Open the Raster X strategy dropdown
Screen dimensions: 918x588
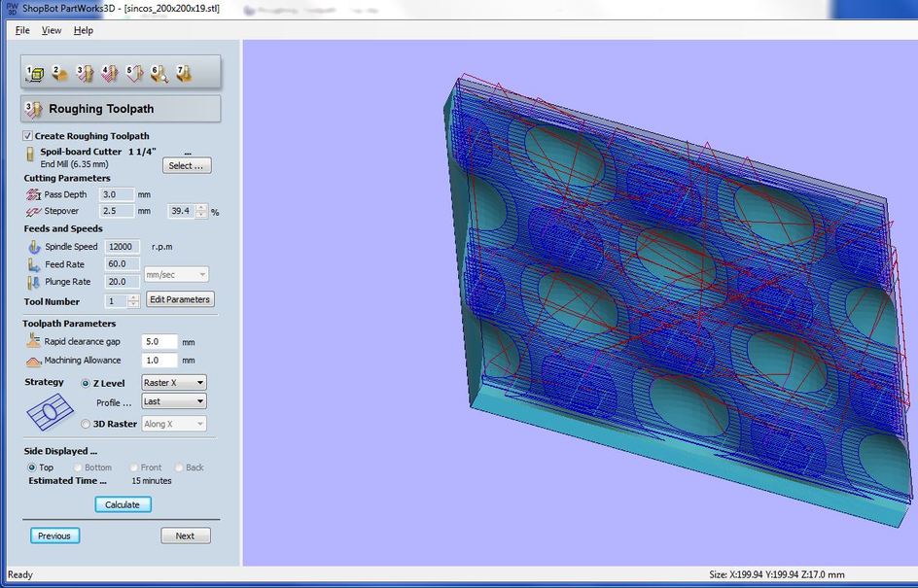point(174,383)
